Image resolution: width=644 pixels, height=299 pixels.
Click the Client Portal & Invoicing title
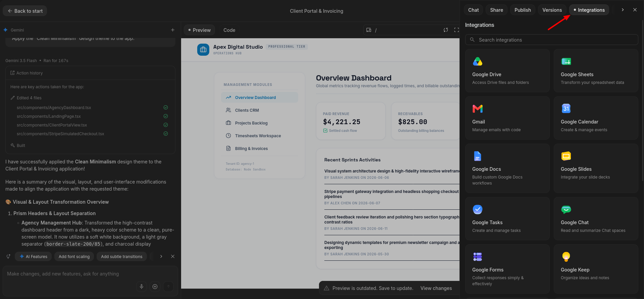(316, 11)
